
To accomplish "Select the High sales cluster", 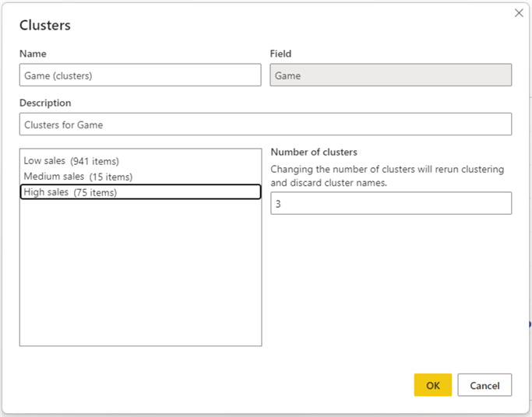I will pos(47,192).
